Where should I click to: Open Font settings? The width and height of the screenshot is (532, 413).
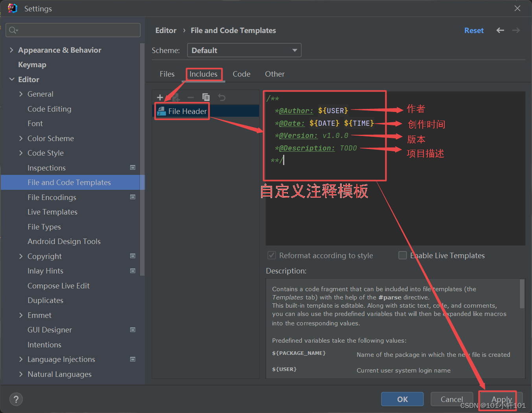coord(35,123)
